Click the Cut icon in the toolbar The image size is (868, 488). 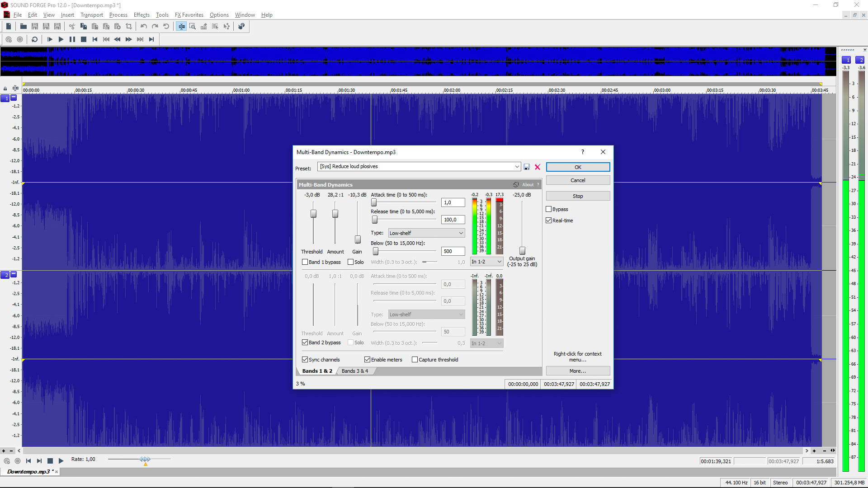coord(72,26)
